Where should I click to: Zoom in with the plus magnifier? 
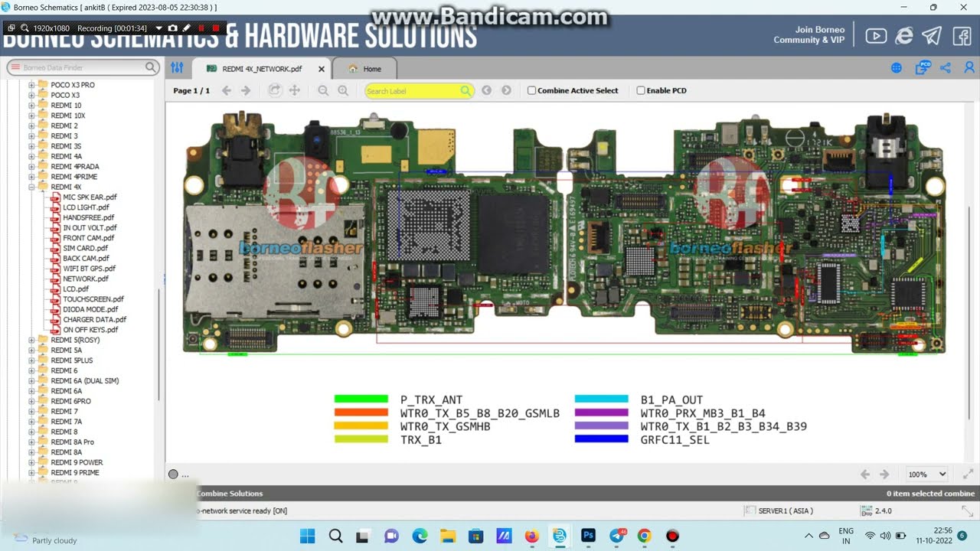[x=343, y=90]
